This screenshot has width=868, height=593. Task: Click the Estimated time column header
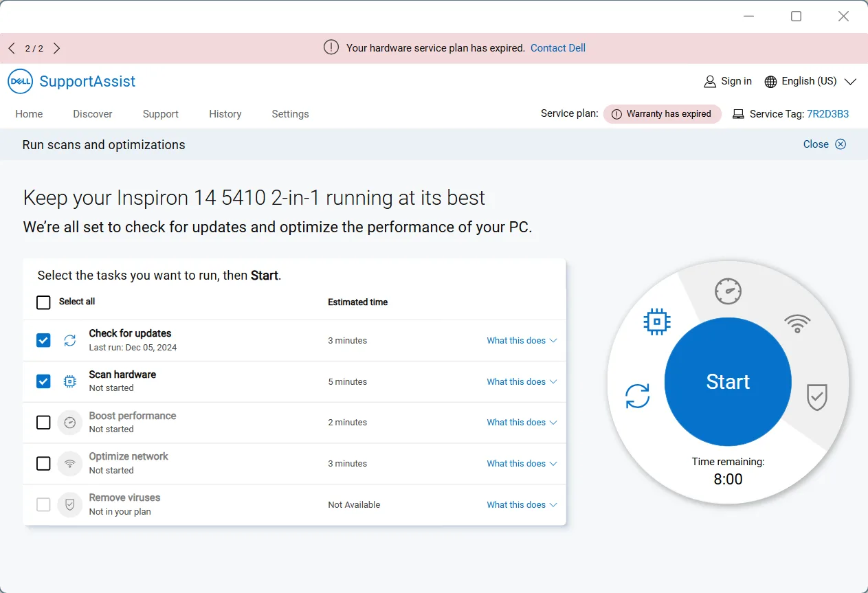[357, 302]
